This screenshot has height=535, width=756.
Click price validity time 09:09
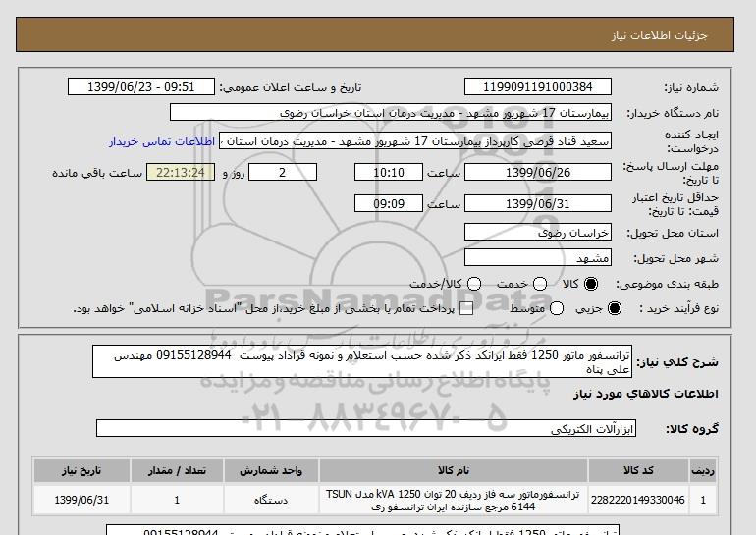pos(389,203)
